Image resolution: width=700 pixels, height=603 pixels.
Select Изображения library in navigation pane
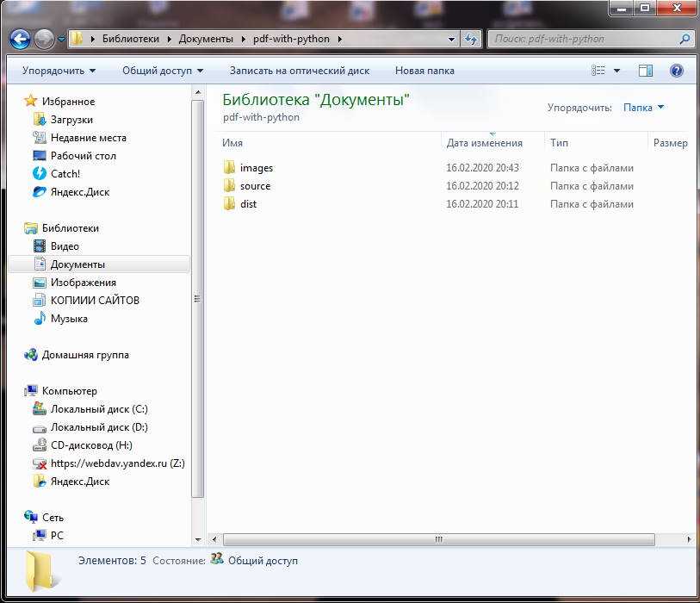pyautogui.click(x=83, y=283)
